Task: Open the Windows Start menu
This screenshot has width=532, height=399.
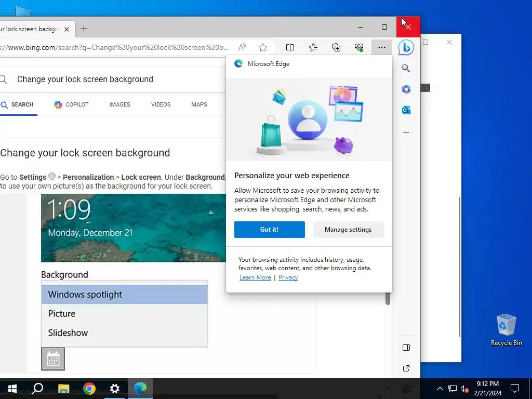Action: pos(12,389)
